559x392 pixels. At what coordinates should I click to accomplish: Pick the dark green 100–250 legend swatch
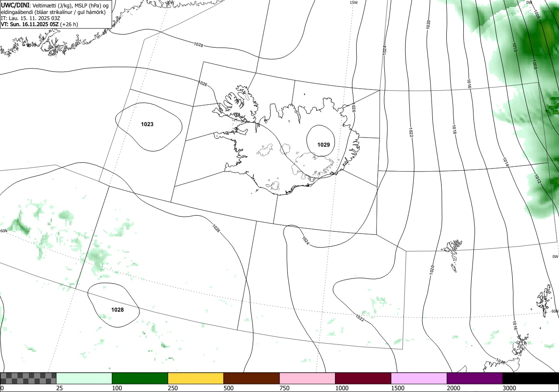click(140, 378)
